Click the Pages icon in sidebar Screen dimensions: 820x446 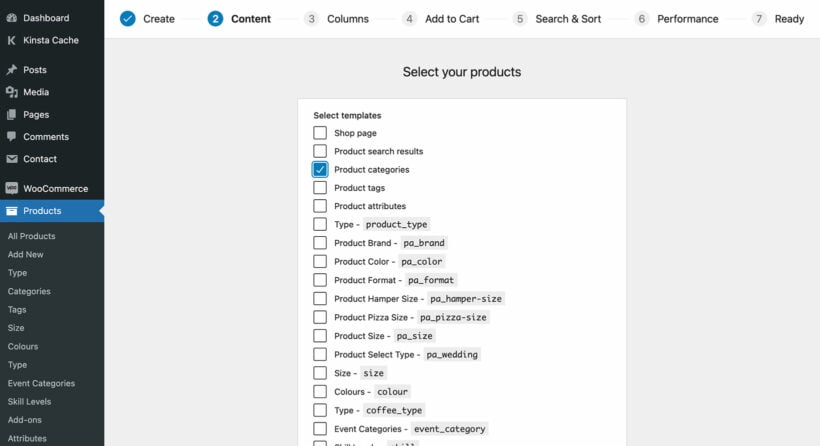12,115
